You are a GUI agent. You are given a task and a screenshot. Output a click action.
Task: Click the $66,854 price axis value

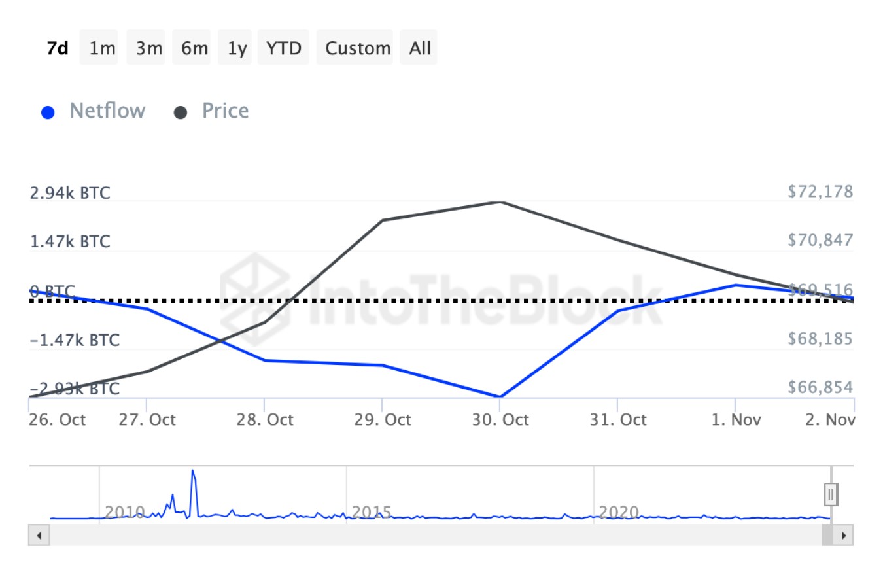820,387
